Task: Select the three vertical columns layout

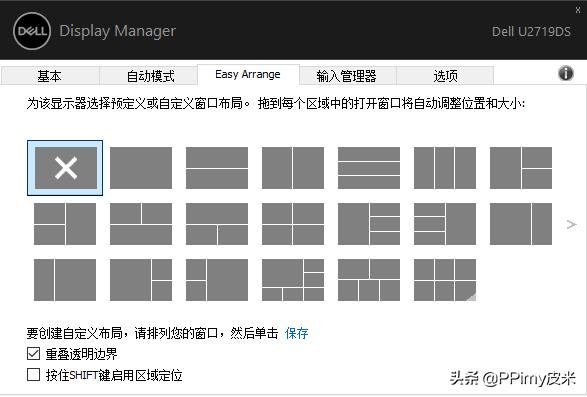Action: [445, 168]
